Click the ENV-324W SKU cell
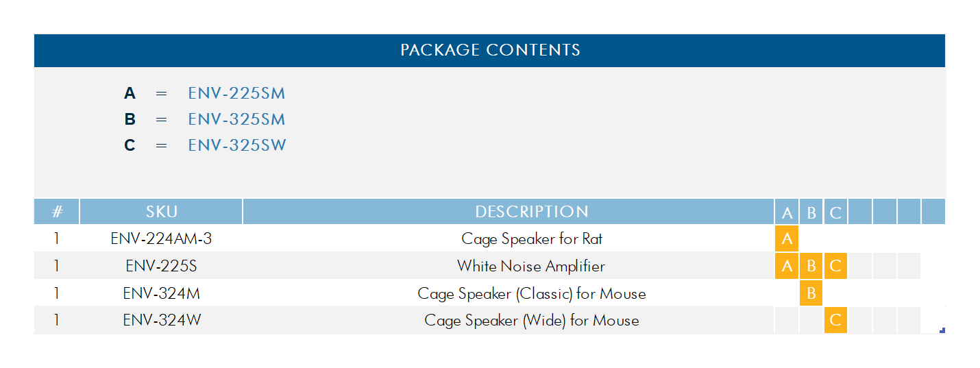 click(161, 320)
